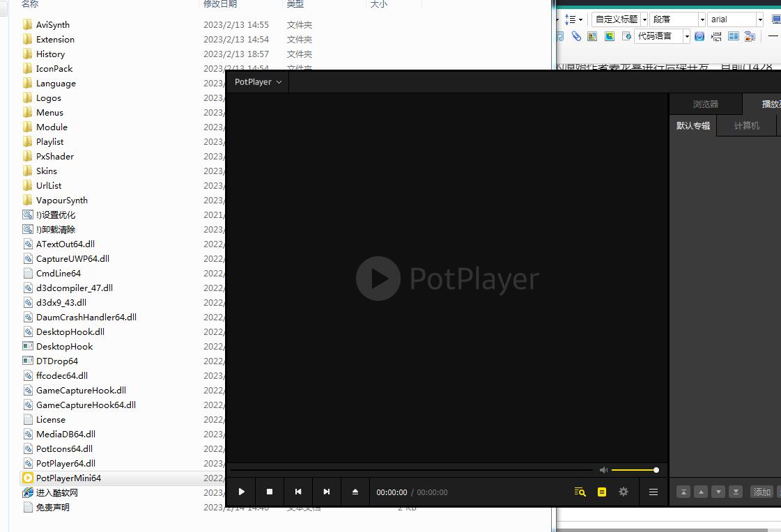Image resolution: width=781 pixels, height=532 pixels.
Task: Mute audio with the speaker icon
Action: click(x=603, y=470)
